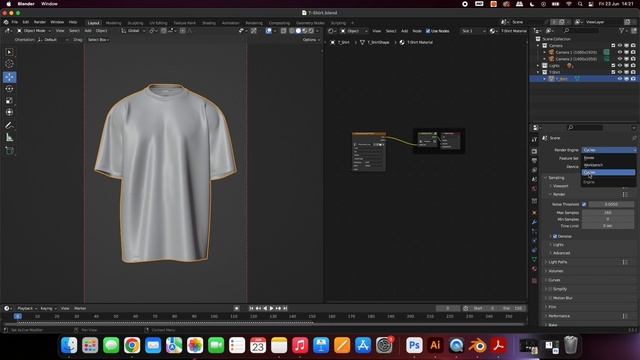The width and height of the screenshot is (640, 360).
Task: Choose Eevee from render engine list
Action: [x=608, y=158]
